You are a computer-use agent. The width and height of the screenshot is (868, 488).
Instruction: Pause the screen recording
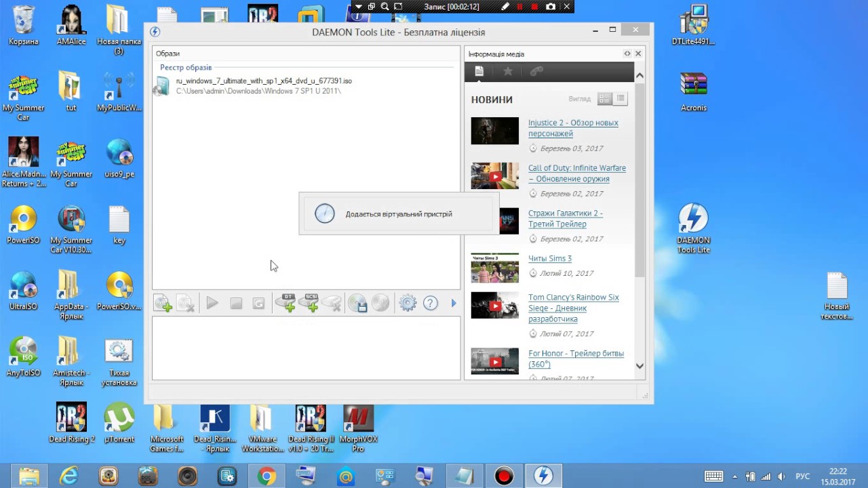coord(520,6)
